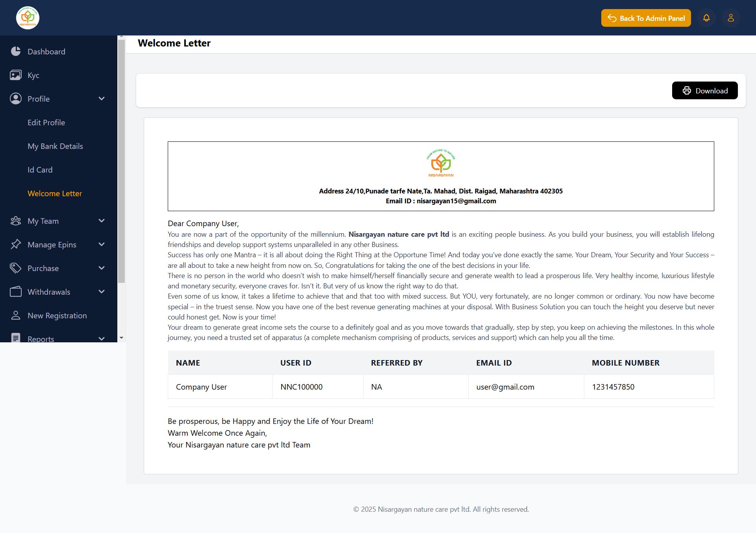Click the Manage Epins pin icon
Image resolution: width=756 pixels, height=533 pixels.
[16, 244]
